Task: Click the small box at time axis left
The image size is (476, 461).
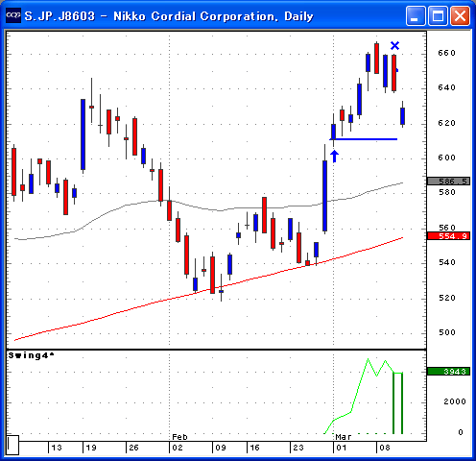Action: (12, 445)
